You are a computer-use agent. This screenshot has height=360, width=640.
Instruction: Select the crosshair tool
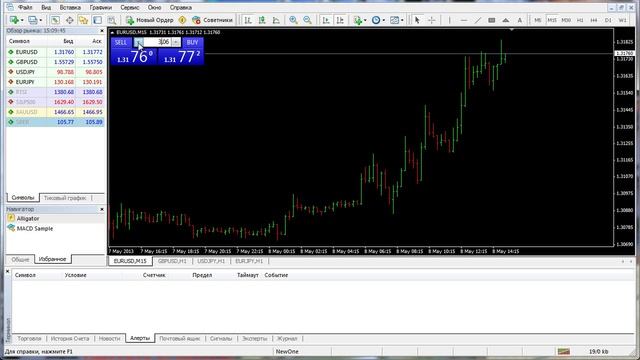pyautogui.click(x=431, y=20)
